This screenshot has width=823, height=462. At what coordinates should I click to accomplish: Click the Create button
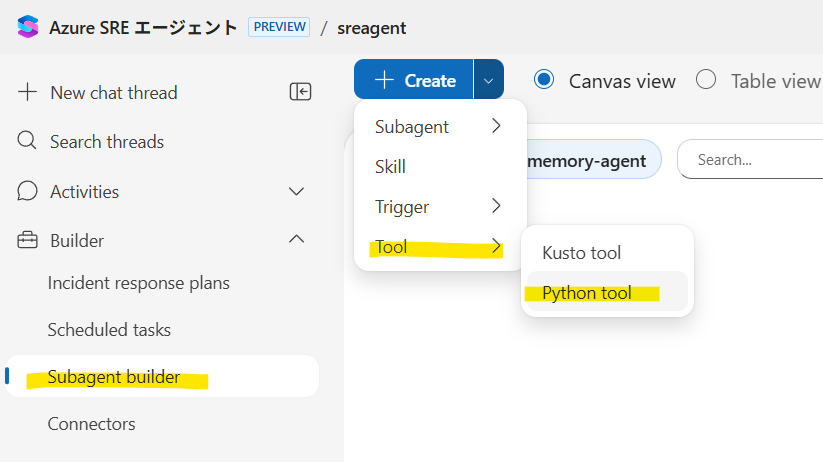pyautogui.click(x=414, y=80)
